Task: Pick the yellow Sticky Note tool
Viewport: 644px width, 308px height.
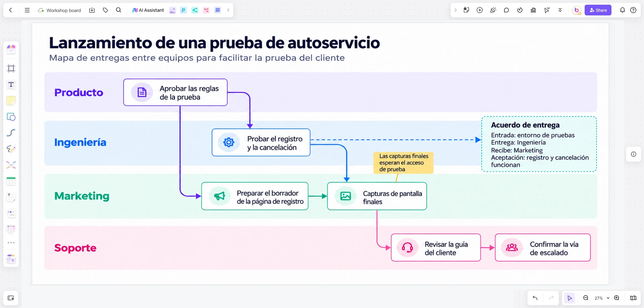Action: point(11,101)
